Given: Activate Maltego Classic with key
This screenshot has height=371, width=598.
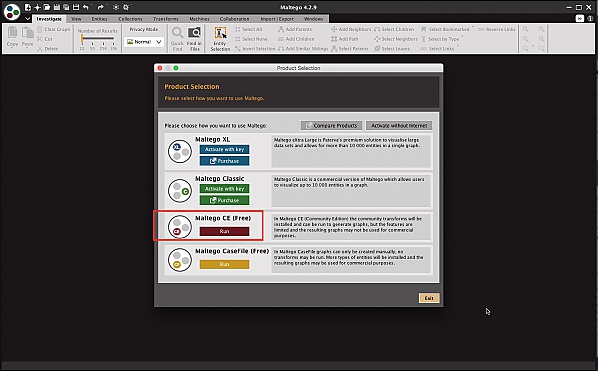Looking at the screenshot, I should [x=224, y=189].
